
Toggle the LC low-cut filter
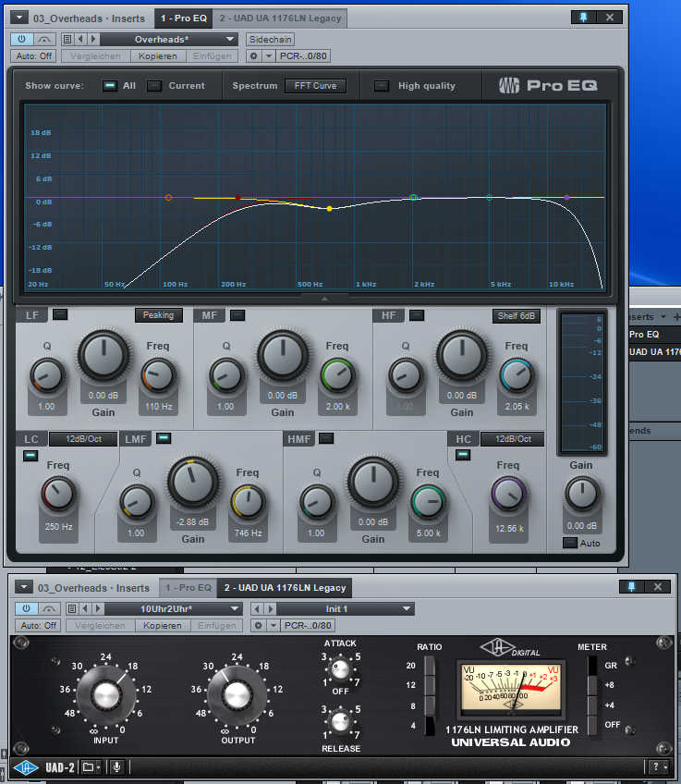click(30, 456)
